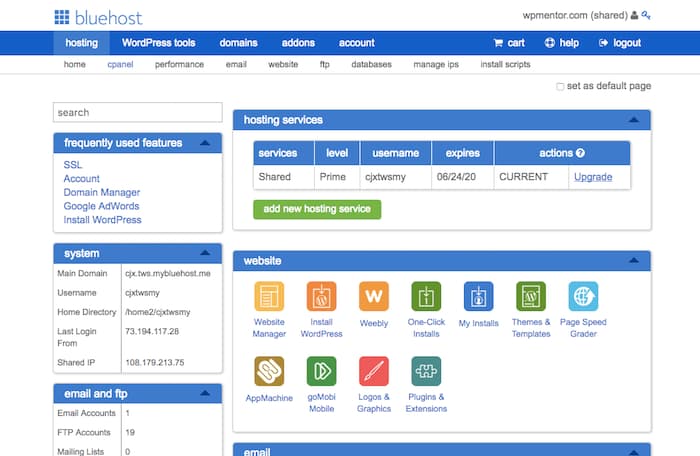Open the ftp sub-navigation item
Image resolution: width=700 pixels, height=456 pixels.
[x=325, y=64]
